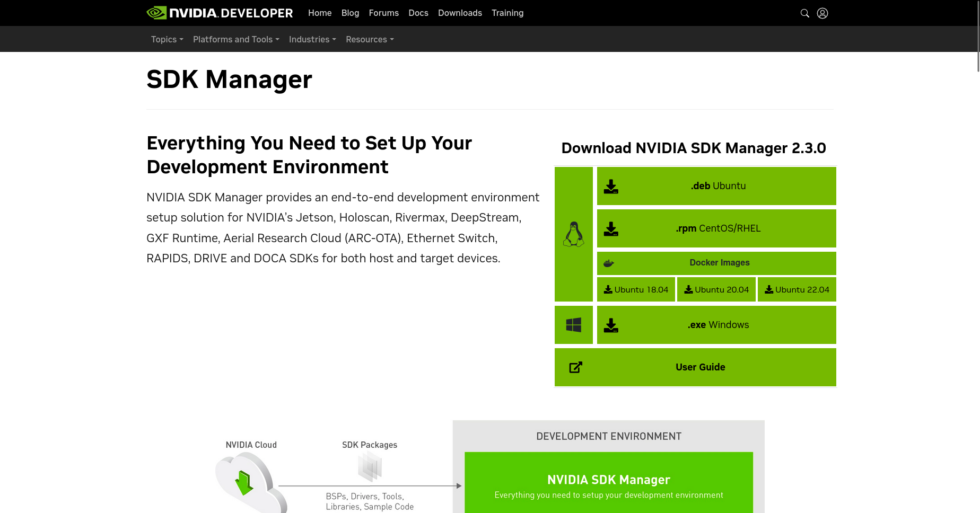Viewport: 980px width, 513px height.
Task: Click the DEVELOPMENT ENVIRONMENT label
Action: pyautogui.click(x=609, y=436)
